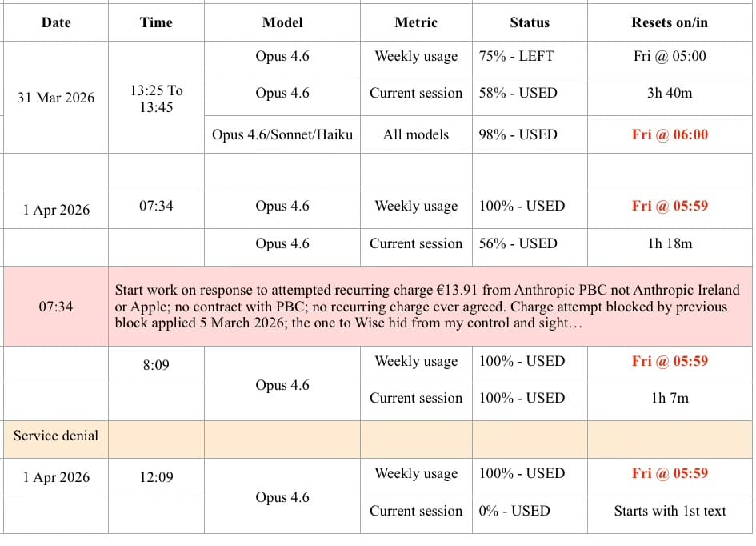Select the 'Opus 4.6/Sonnet/Haiku' model cell
This screenshot has height=546, width=756.
(x=282, y=134)
